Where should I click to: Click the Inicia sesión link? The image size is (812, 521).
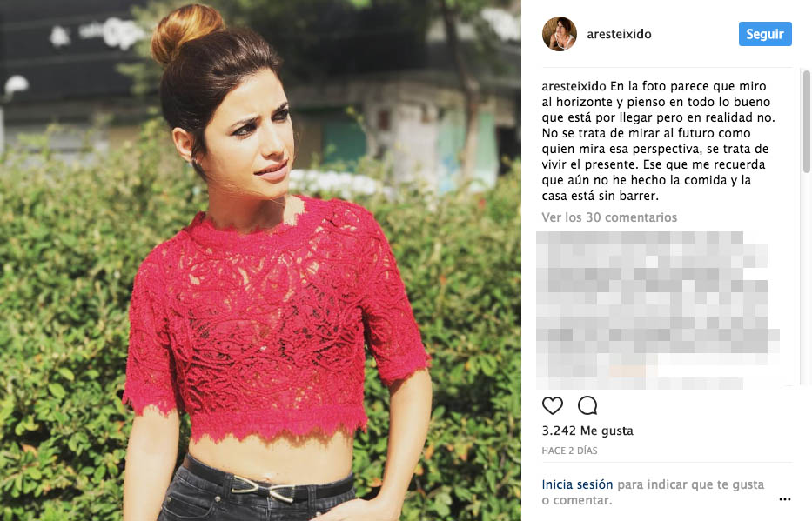click(x=577, y=484)
